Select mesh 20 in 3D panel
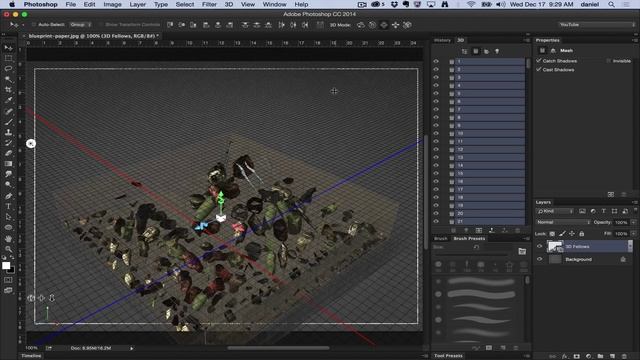The image size is (640, 360). pos(489,213)
